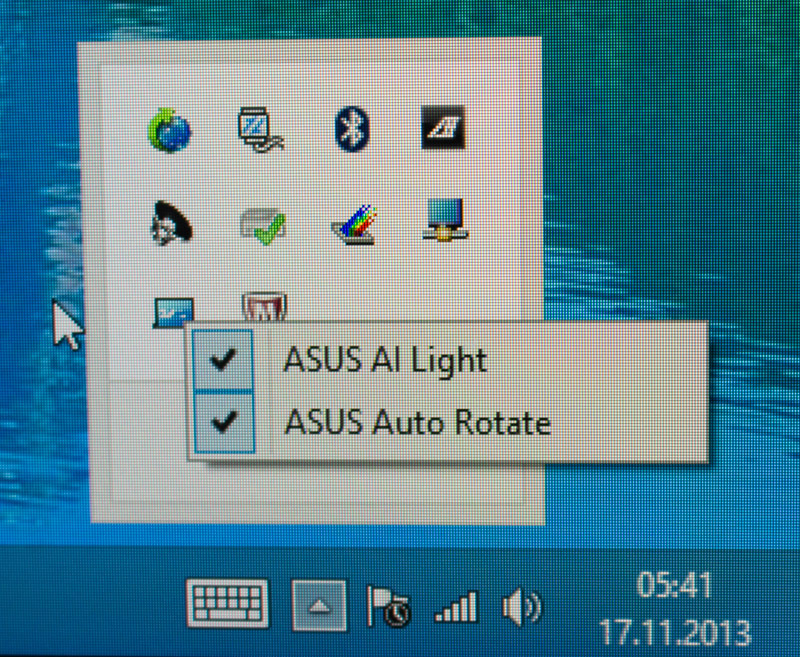
Task: Collapse the hidden icons tray arrow
Action: (319, 605)
